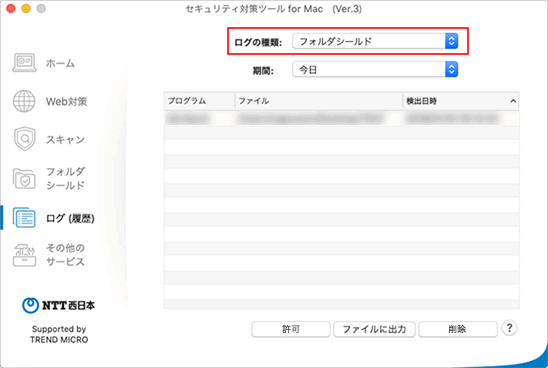Image resolution: width=548 pixels, height=368 pixels.
Task: Open the ホーム sidebar item
Action: [x=60, y=63]
